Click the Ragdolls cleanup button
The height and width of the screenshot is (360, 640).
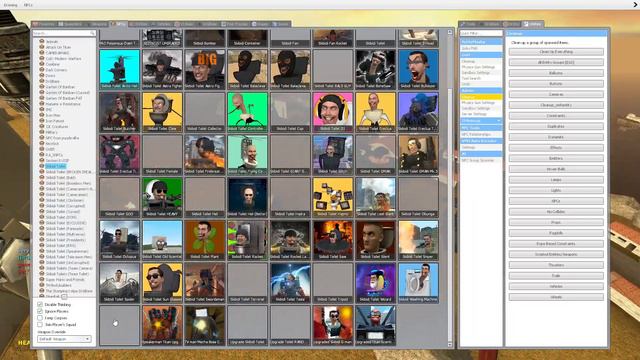pyautogui.click(x=556, y=233)
